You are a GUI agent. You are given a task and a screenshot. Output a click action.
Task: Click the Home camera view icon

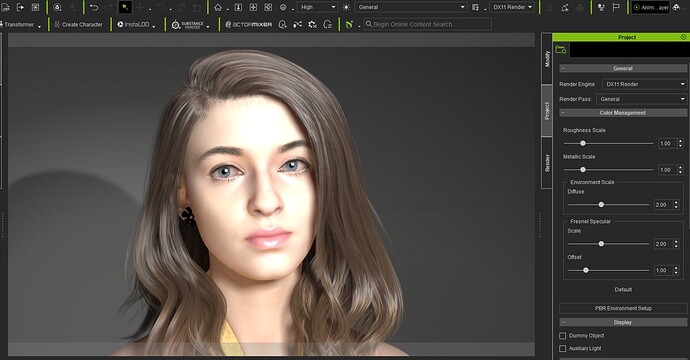(218, 7)
